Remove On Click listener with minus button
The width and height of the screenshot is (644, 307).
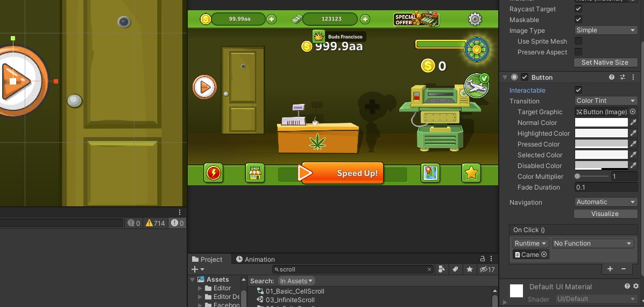(x=624, y=269)
